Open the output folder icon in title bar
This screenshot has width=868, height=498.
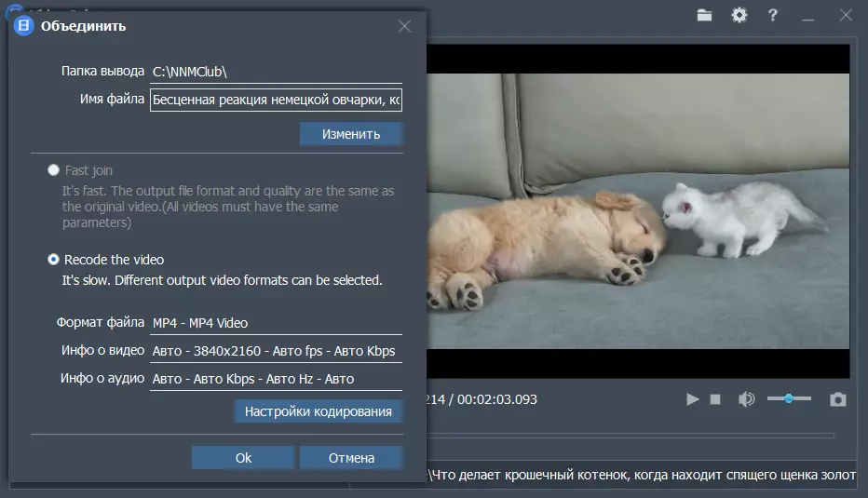[x=704, y=15]
